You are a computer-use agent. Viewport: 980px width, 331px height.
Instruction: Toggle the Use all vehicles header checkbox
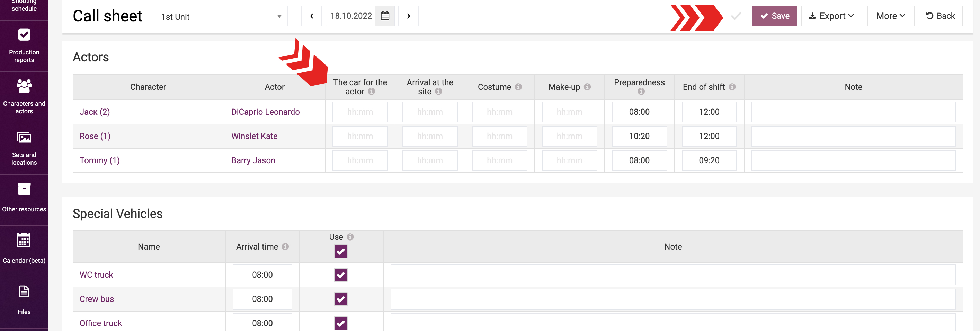tap(340, 251)
